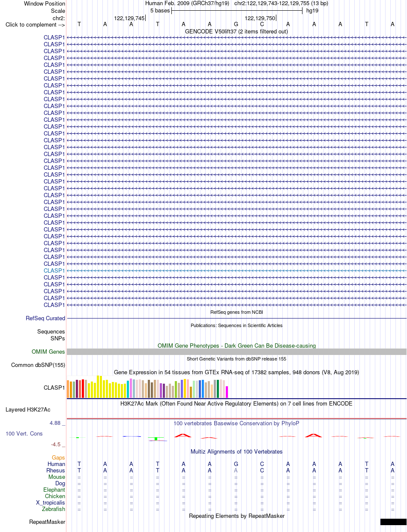Click base G in the complement sequence row

[236, 24]
